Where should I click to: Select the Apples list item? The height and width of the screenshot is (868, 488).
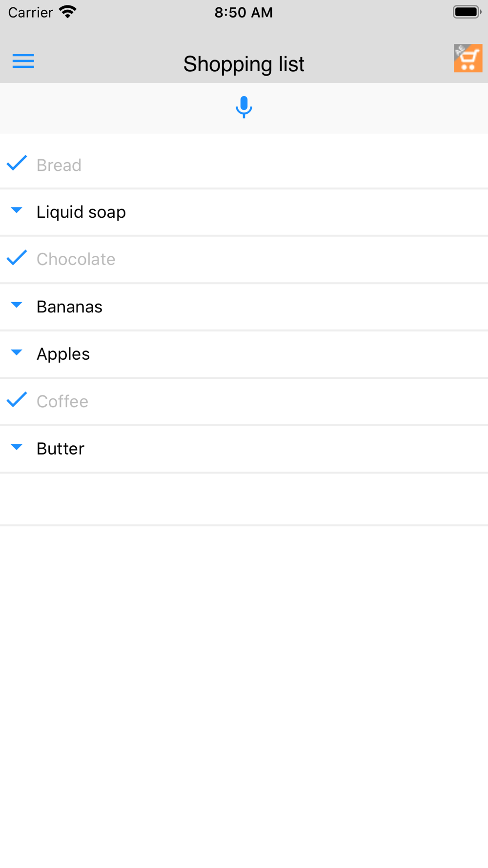point(244,354)
